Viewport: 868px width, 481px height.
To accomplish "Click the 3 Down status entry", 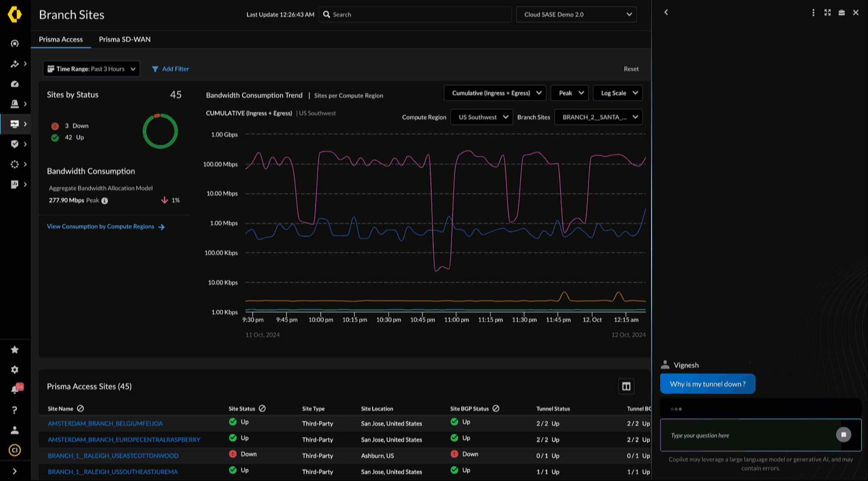I will pyautogui.click(x=70, y=126).
